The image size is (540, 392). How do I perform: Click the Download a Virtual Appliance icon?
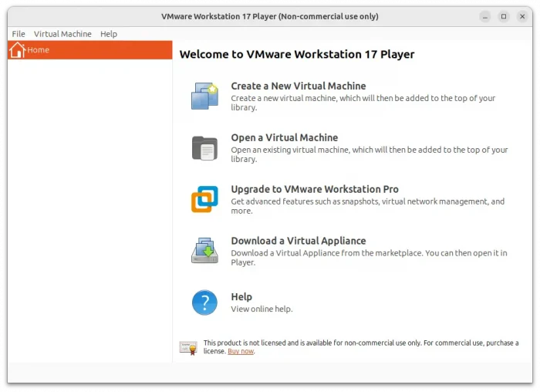204,251
